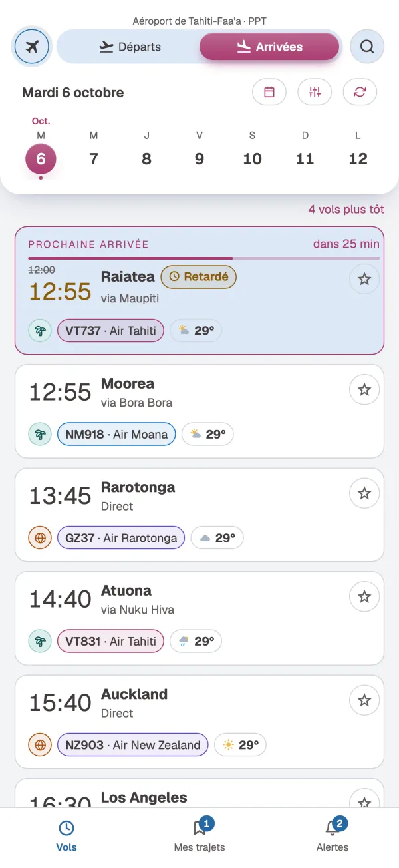Switch to the Départs tab
Viewport: 399px width, 868px height.
130,47
